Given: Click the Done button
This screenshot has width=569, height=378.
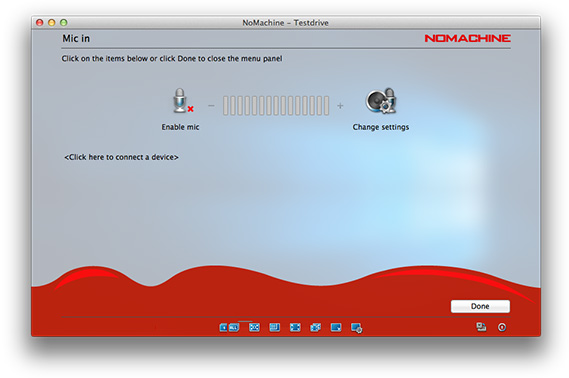Looking at the screenshot, I should tap(480, 306).
